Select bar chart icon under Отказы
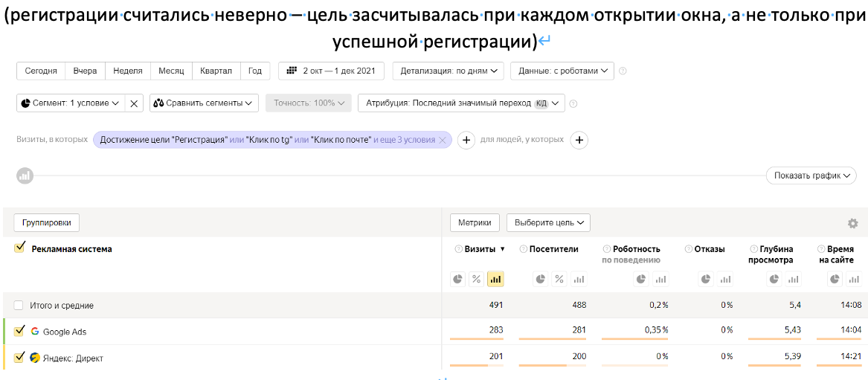The image size is (868, 380). [724, 280]
